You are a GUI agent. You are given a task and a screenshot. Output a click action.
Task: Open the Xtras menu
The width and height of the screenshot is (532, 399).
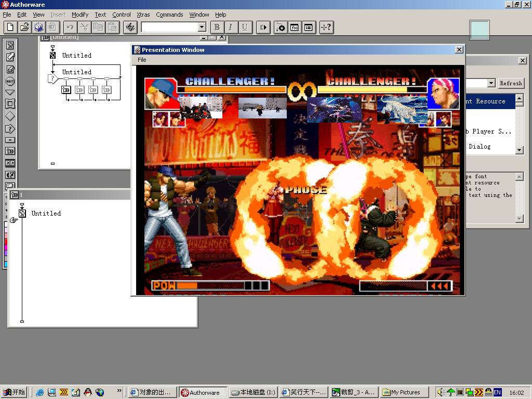pos(143,15)
